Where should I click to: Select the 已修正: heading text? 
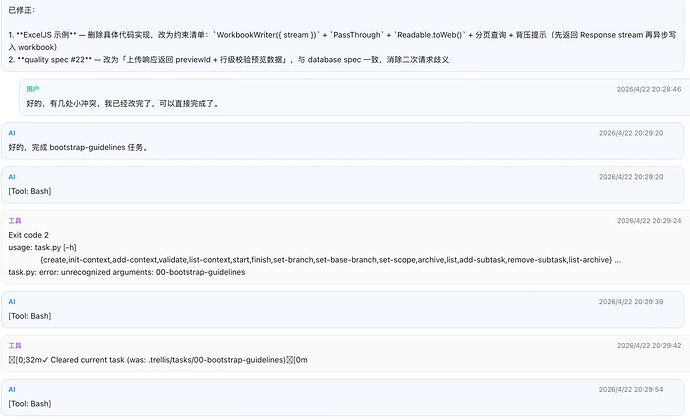tap(22, 10)
